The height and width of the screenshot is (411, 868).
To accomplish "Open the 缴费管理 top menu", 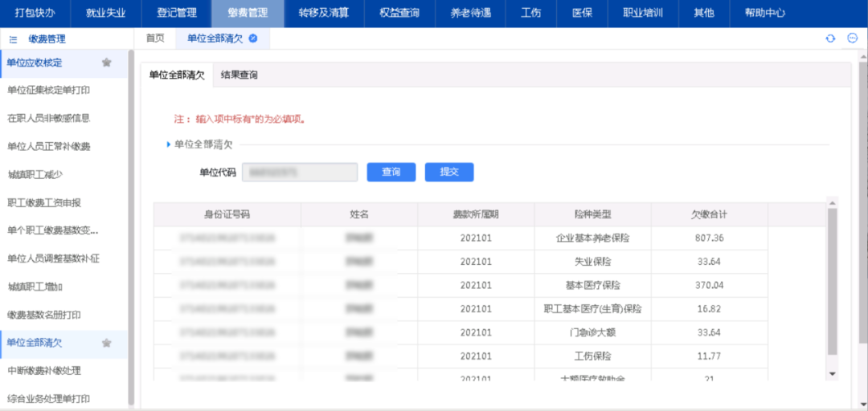I will (x=248, y=13).
